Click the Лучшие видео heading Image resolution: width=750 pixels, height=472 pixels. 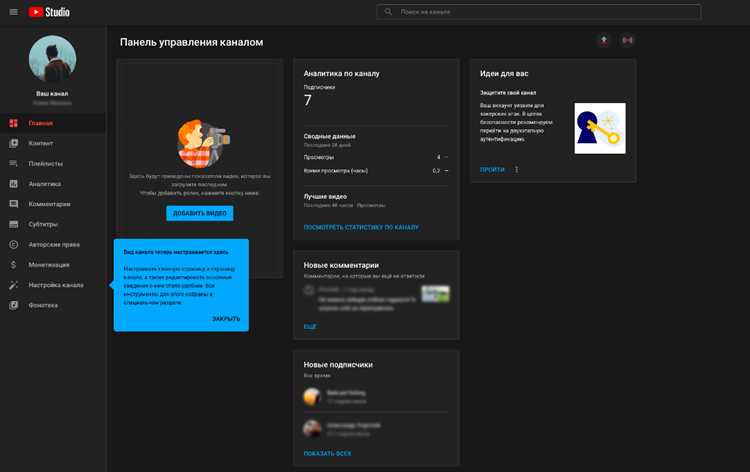pos(325,197)
